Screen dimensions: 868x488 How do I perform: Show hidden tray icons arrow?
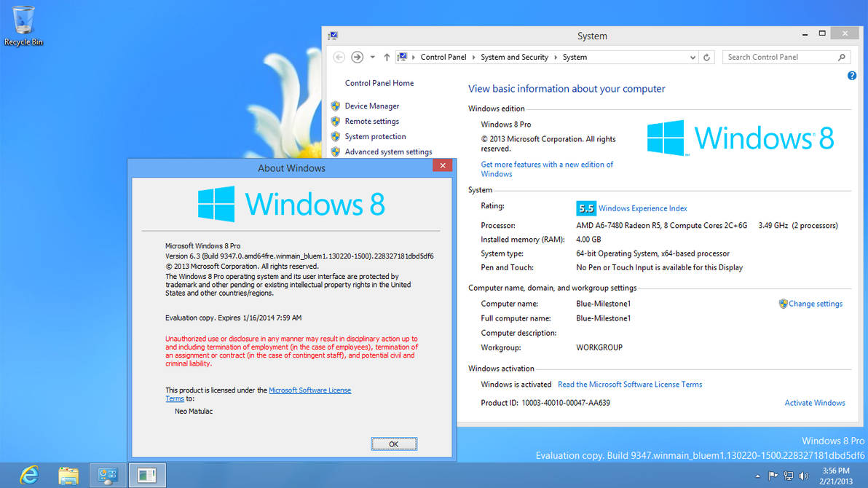click(757, 476)
